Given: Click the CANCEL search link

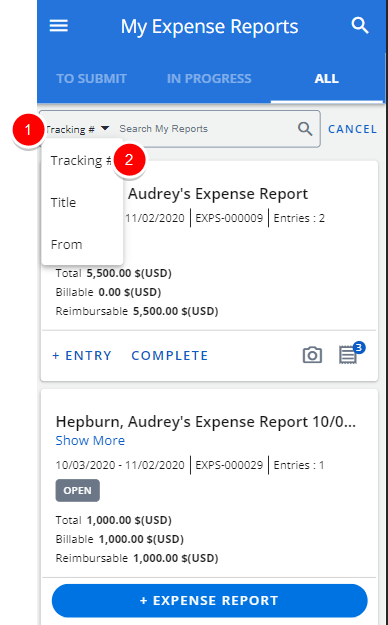Looking at the screenshot, I should 352,129.
